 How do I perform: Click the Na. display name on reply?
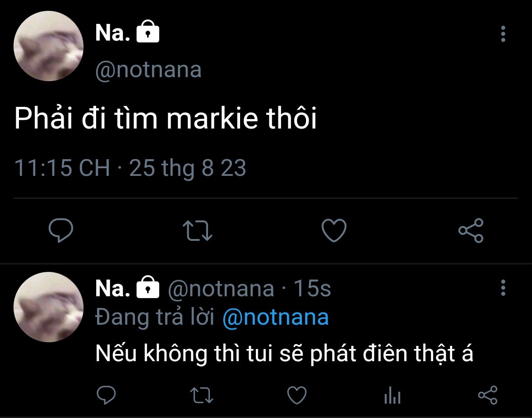[113, 289]
